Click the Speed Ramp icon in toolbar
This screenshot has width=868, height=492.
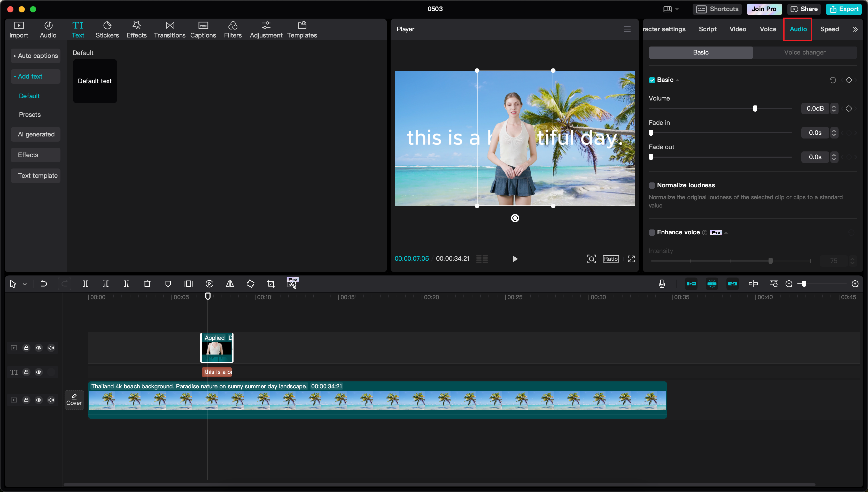pos(209,283)
